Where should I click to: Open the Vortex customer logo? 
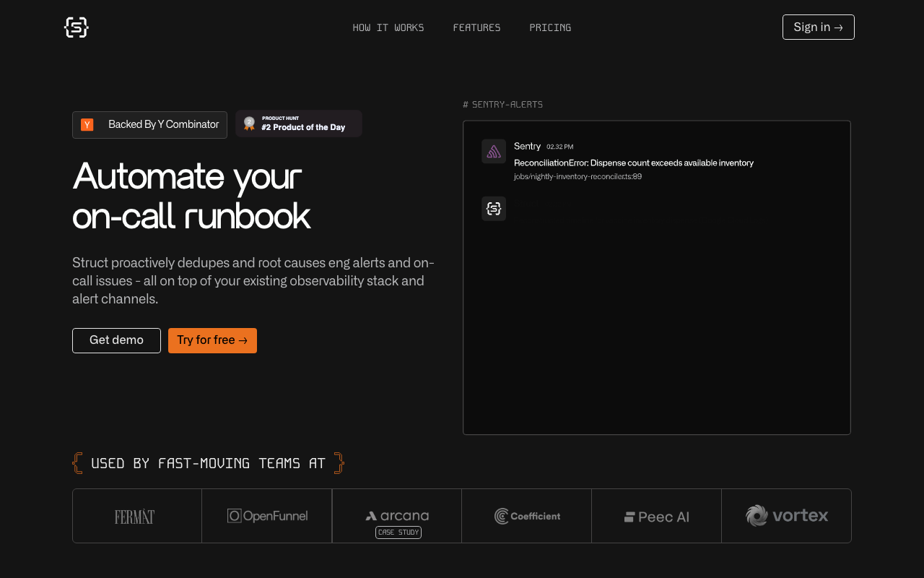(787, 516)
